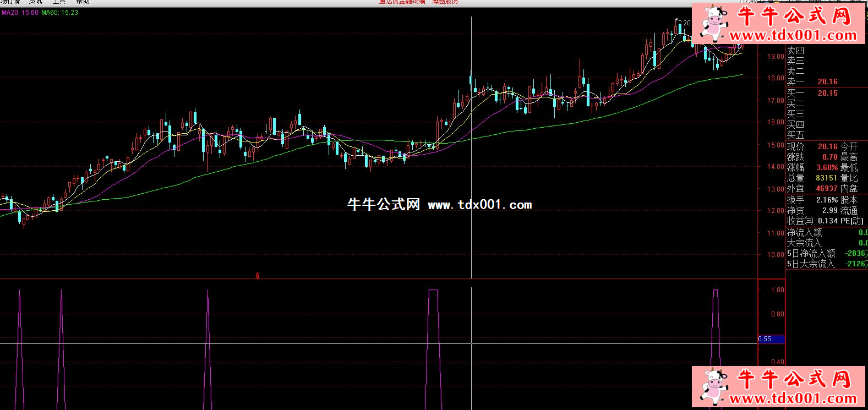The image size is (868, 410).
Task: Click the center watermark 牛牛公式网 www.tdx001.com
Action: pos(439,205)
